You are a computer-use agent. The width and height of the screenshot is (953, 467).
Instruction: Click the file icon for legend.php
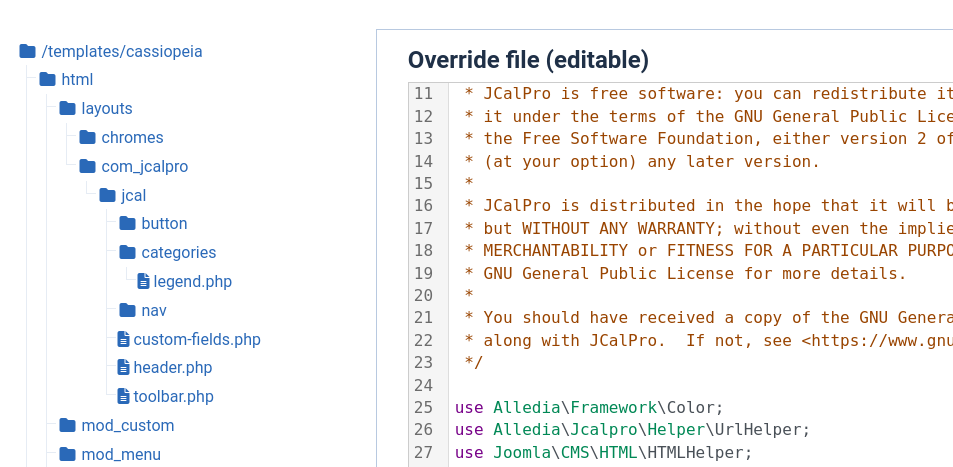coord(143,282)
